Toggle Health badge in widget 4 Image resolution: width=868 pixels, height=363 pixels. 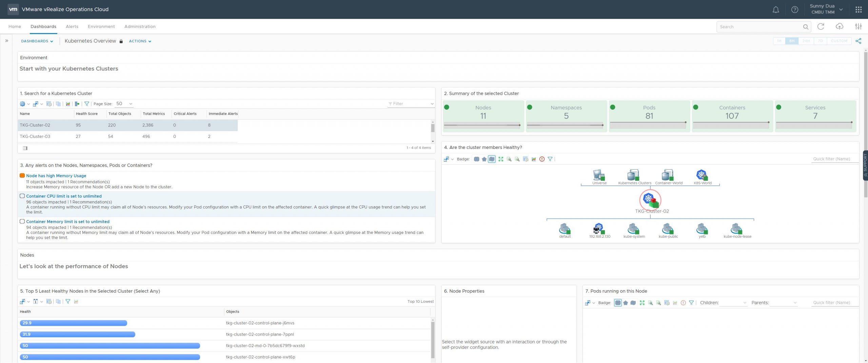point(476,159)
